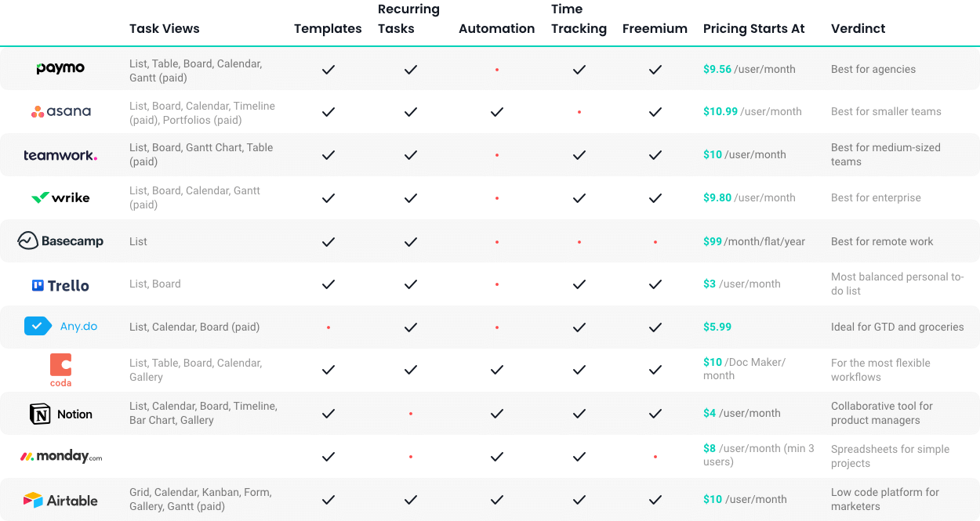
Task: Click the Asana logo
Action: [x=60, y=111]
